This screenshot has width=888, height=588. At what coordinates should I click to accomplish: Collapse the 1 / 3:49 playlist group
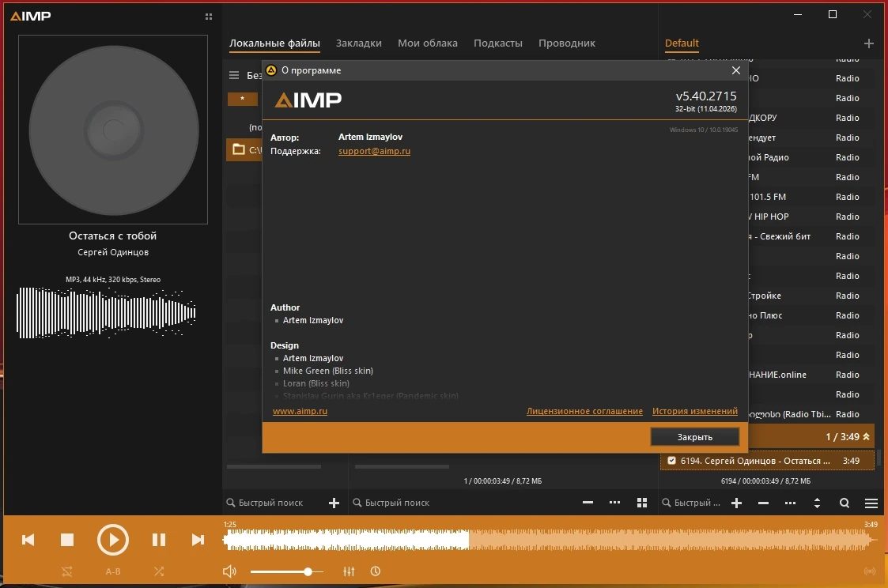[x=866, y=437]
